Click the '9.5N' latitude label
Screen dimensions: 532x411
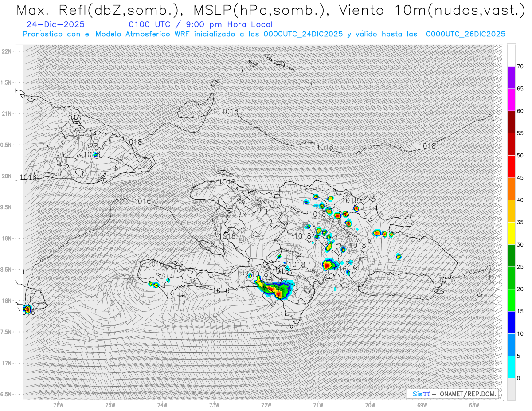(7, 207)
